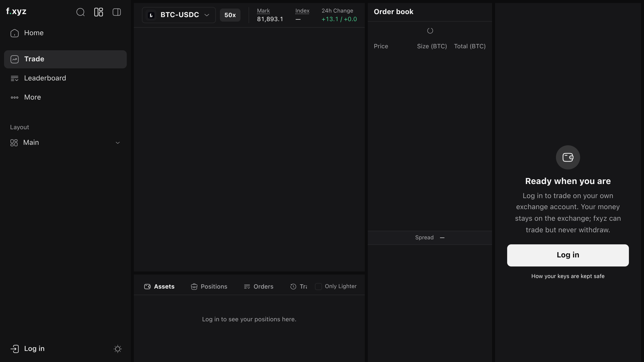Click the Orders tab list icon
Image resolution: width=644 pixels, height=362 pixels.
pos(247,287)
